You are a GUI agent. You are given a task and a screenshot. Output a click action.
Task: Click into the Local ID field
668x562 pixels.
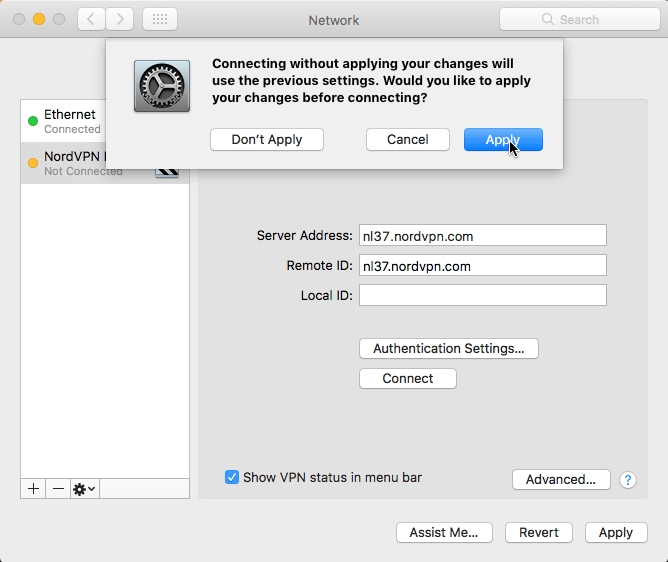pyautogui.click(x=482, y=295)
